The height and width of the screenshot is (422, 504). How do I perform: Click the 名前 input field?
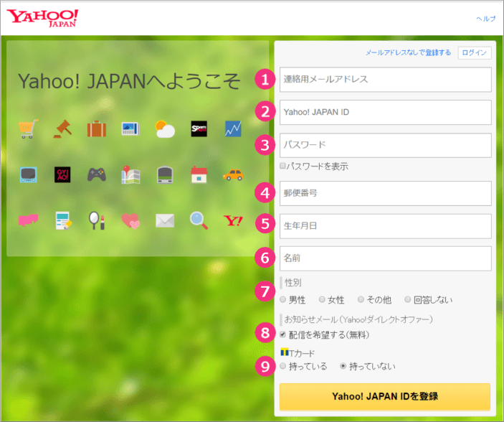386,258
